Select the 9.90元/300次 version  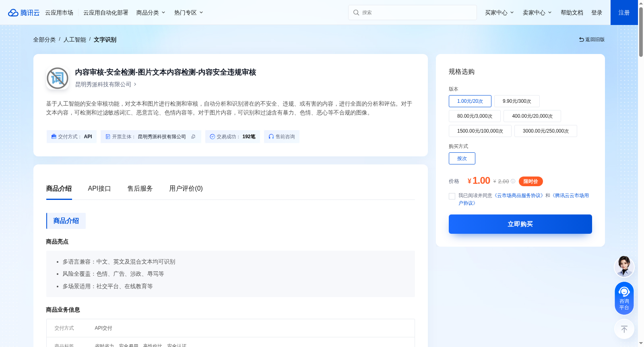517,101
